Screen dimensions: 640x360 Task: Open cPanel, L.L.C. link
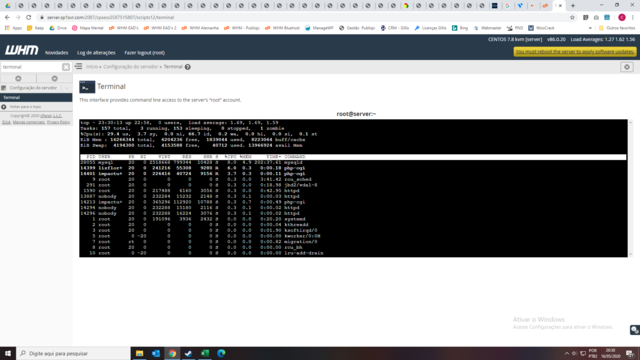(51, 116)
